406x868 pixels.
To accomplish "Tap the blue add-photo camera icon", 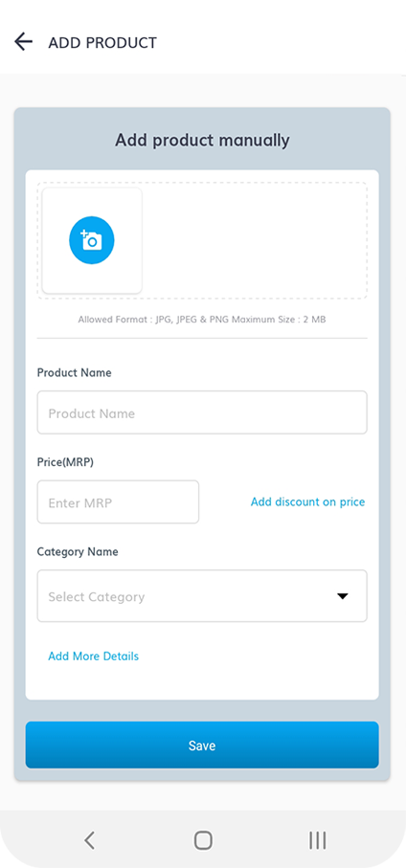I will click(x=92, y=240).
